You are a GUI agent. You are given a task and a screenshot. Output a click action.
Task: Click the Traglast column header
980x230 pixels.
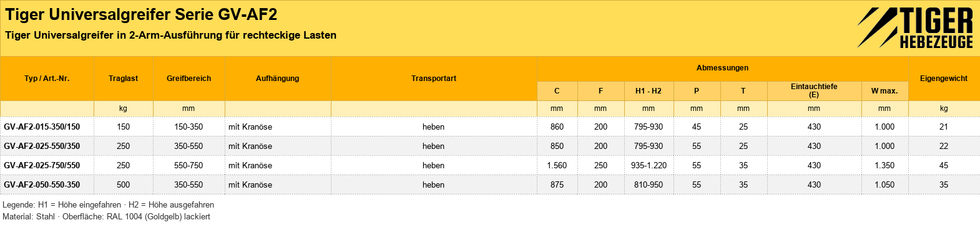tap(123, 79)
